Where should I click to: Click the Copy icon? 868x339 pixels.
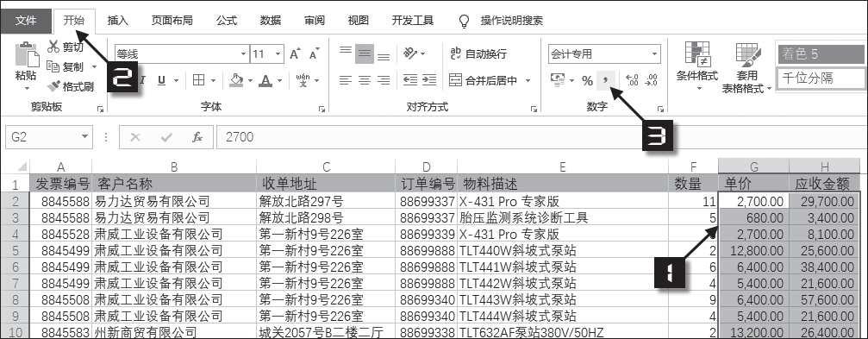click(x=53, y=67)
